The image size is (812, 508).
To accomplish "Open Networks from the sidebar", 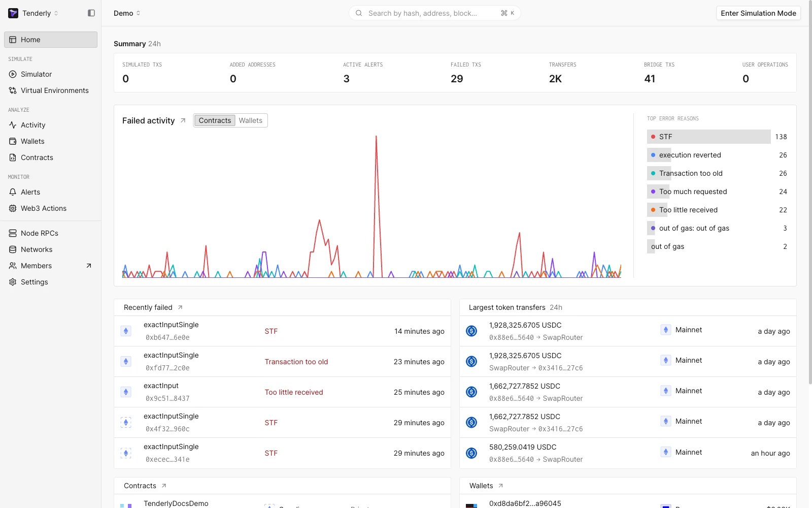I will [x=51, y=249].
